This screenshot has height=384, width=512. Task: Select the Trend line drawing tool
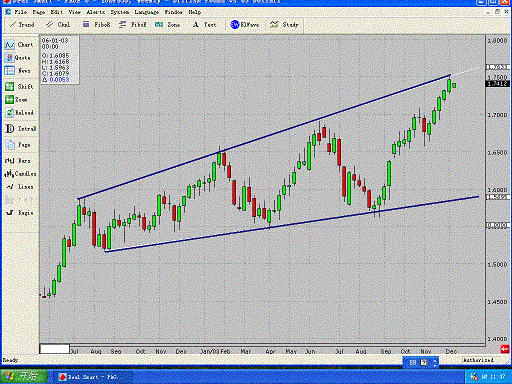tap(22, 25)
